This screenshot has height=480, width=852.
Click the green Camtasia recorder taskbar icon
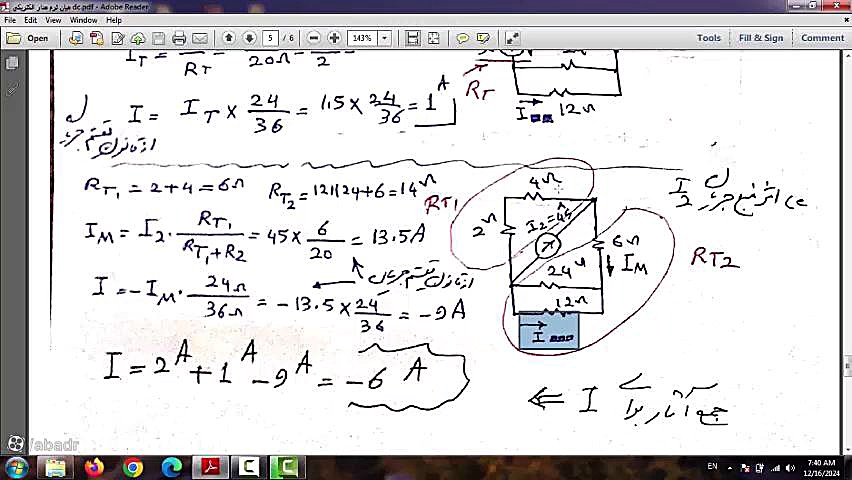(x=288, y=467)
